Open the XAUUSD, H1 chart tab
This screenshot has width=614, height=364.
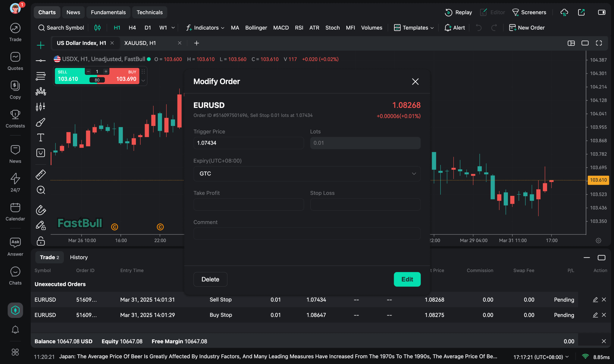(140, 43)
